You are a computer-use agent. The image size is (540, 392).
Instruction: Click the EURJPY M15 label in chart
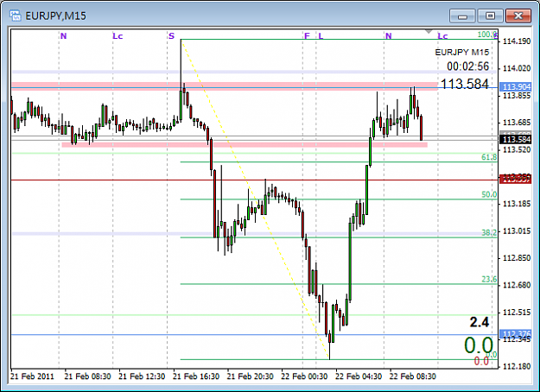point(462,53)
